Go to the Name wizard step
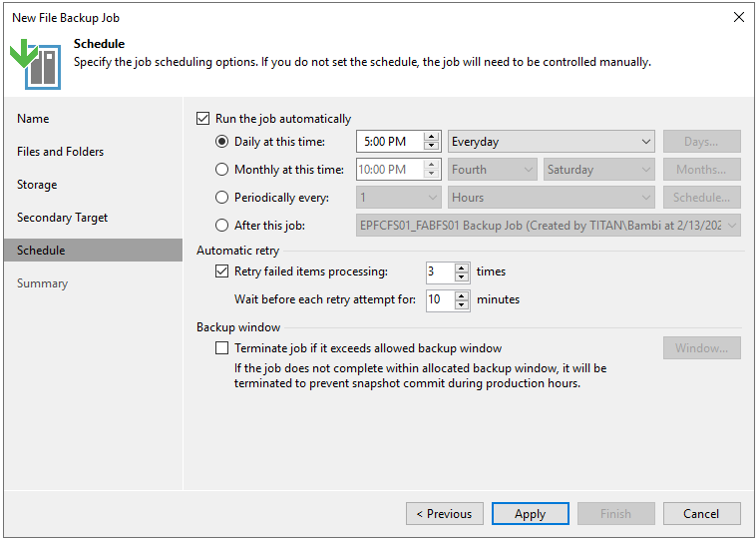Viewport: 756px width, 538px height. pos(33,119)
